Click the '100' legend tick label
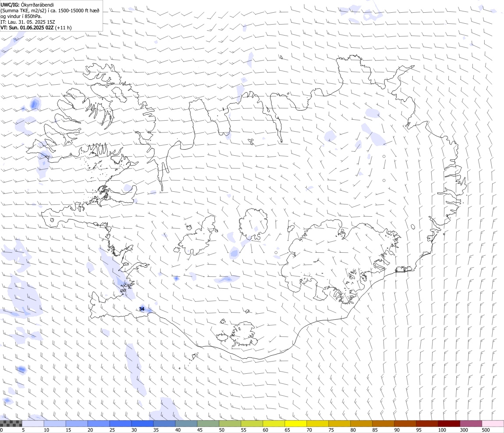Image resolution: width=504 pixels, height=433 pixels. (x=442, y=430)
